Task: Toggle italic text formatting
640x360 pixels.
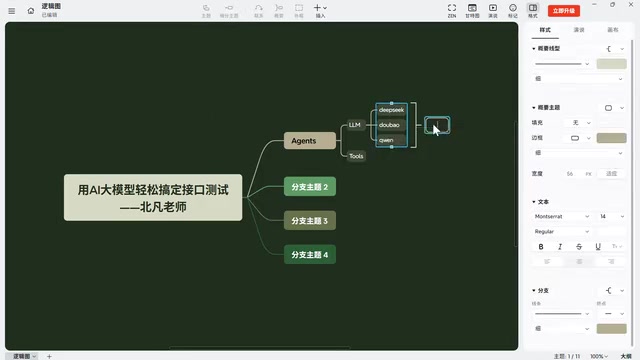Action: point(560,247)
